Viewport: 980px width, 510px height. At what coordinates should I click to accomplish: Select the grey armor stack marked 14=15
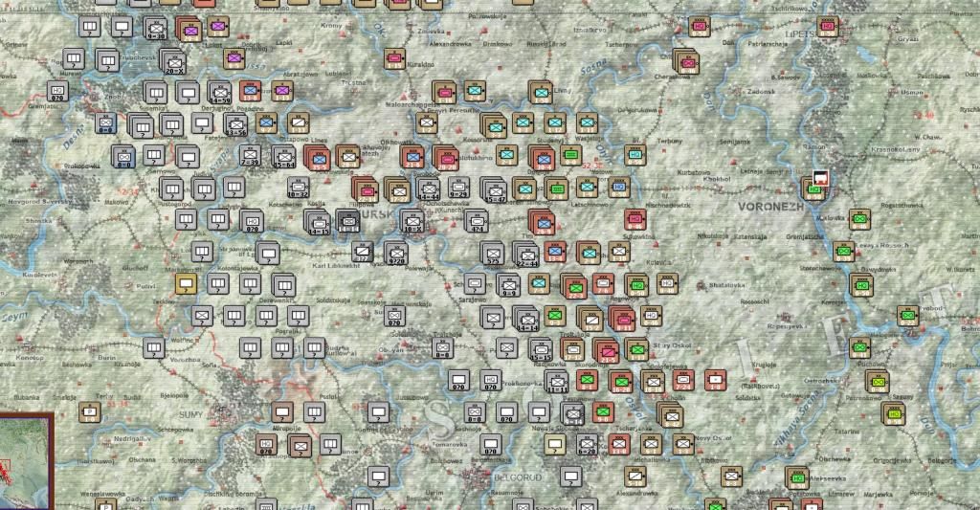click(318, 222)
